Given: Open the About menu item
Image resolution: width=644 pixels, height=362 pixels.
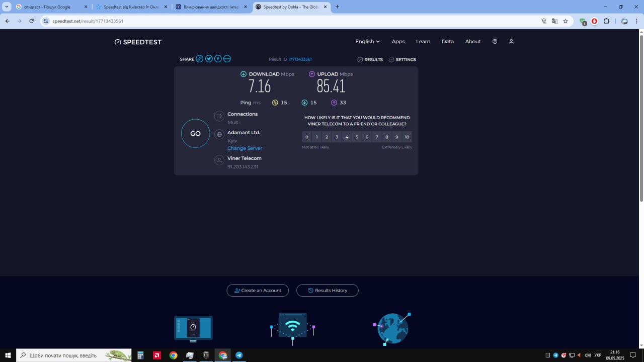Looking at the screenshot, I should (473, 42).
